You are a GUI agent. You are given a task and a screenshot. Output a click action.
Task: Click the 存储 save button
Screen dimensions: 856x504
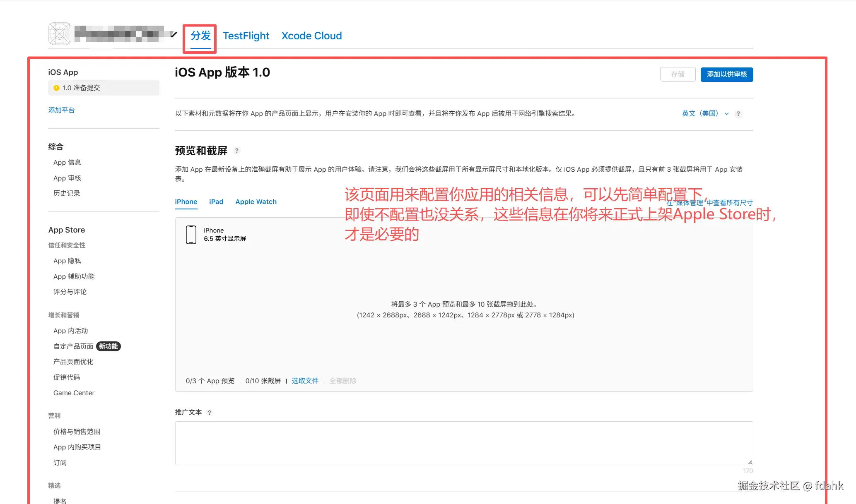click(x=678, y=74)
